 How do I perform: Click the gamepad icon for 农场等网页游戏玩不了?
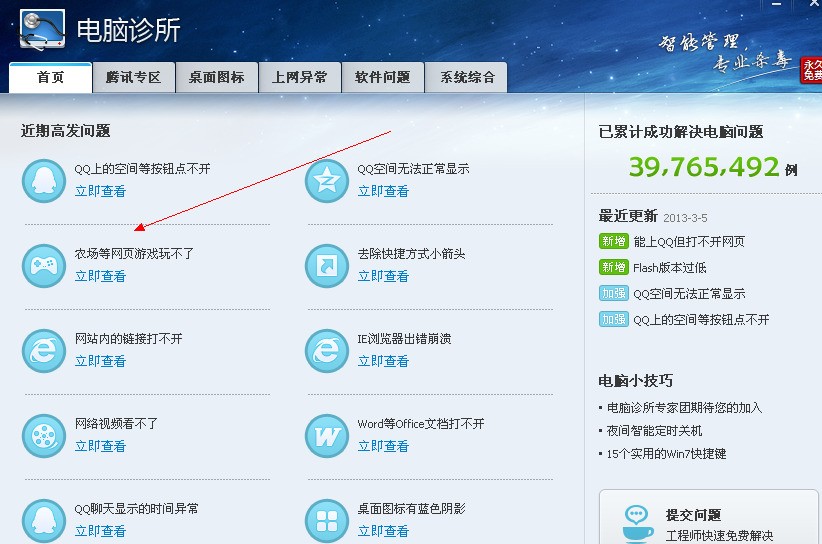coord(44,266)
